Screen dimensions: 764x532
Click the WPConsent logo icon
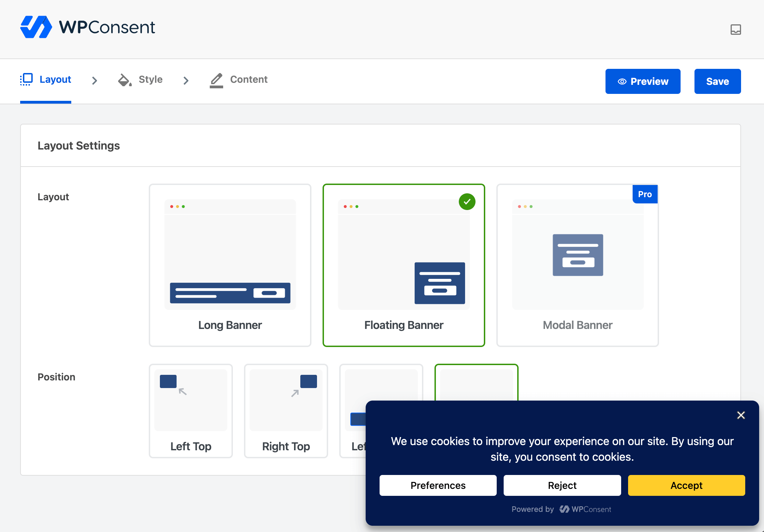36,27
